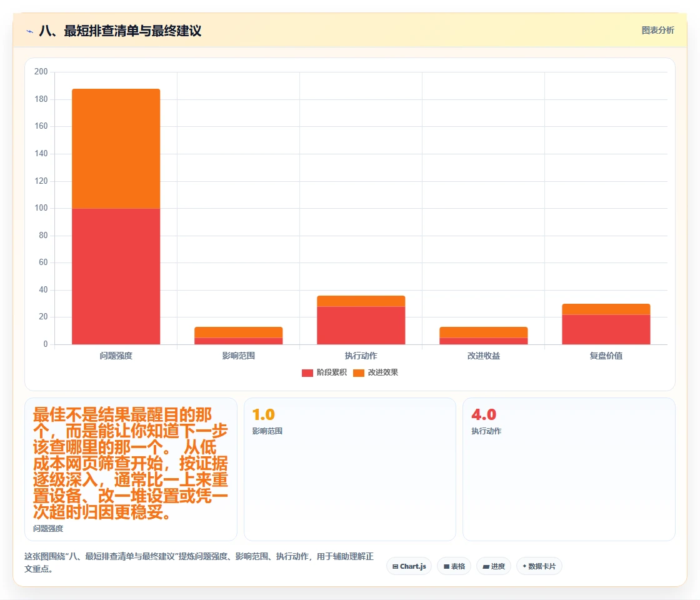700x600 pixels.
Task: Select the Chart.js tag
Action: (x=409, y=566)
